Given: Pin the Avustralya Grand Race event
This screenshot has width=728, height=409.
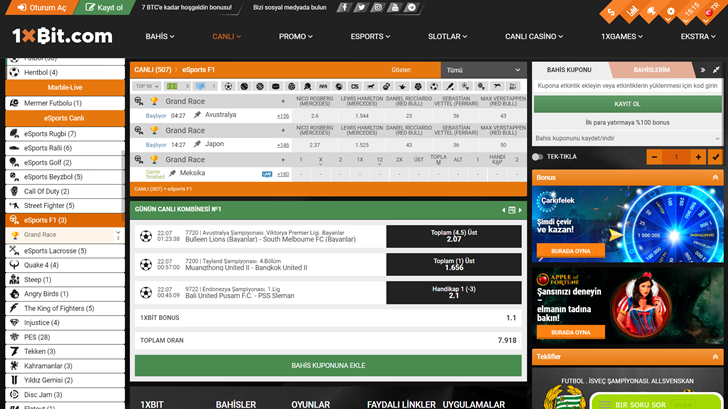Looking at the screenshot, I should (x=197, y=115).
